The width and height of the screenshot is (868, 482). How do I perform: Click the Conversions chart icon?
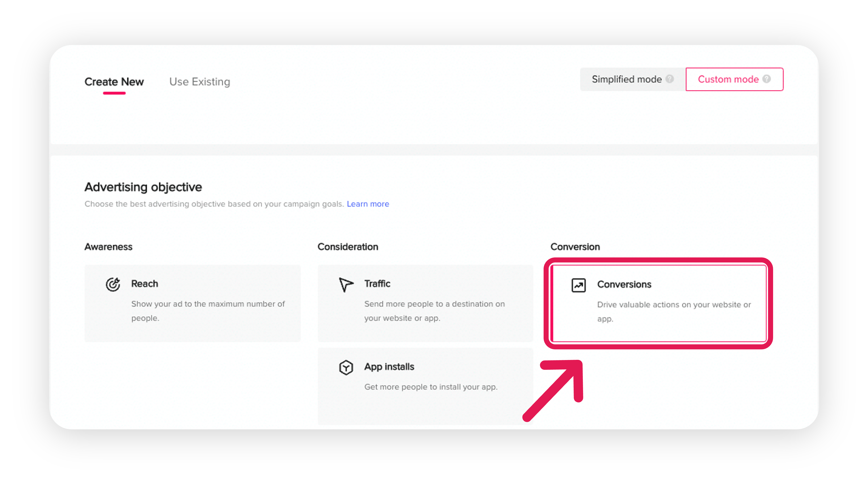point(578,285)
